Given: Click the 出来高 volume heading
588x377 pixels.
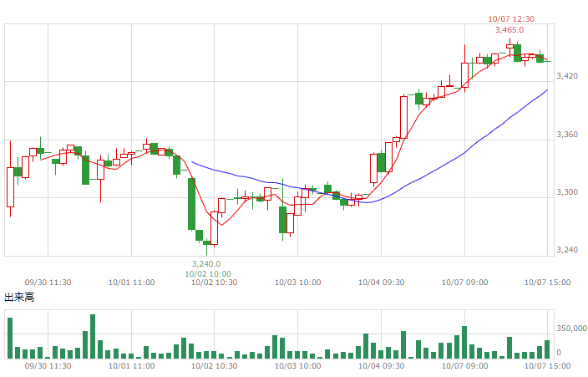Looking at the screenshot, I should point(19,298).
